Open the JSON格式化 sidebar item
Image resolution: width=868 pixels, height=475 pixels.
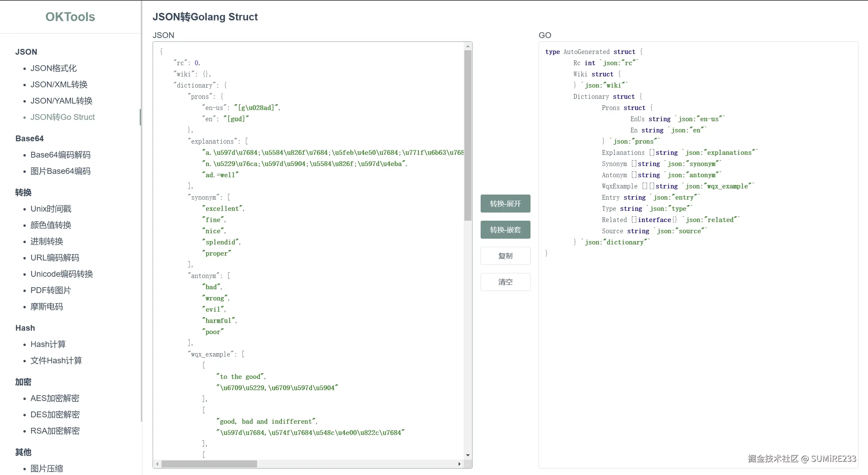click(x=53, y=68)
